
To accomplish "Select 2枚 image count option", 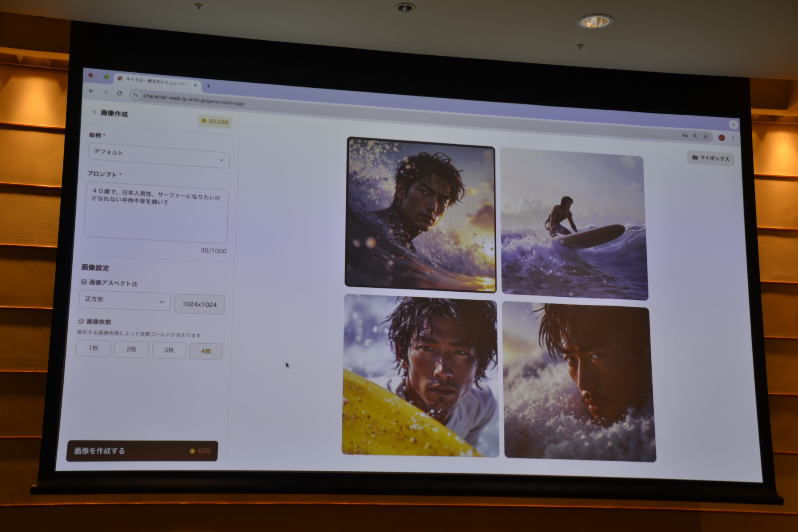I will tap(131, 349).
